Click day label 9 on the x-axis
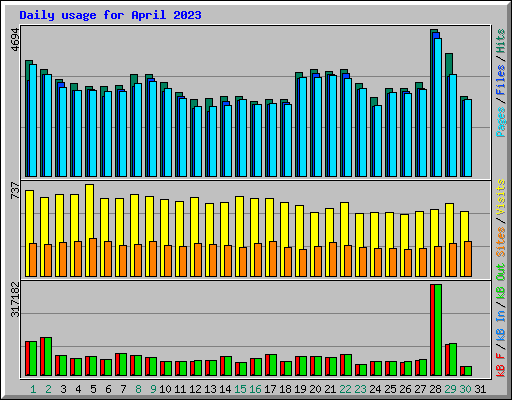The height and width of the screenshot is (400, 512). (153, 389)
